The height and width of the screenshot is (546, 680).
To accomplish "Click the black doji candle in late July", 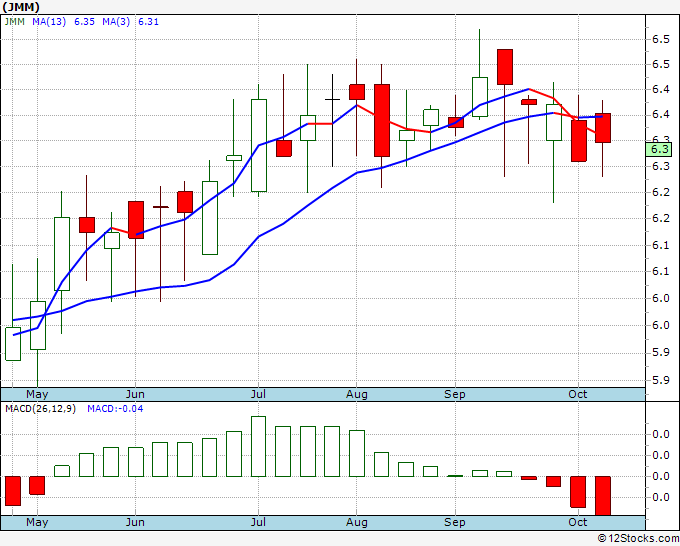I will [332, 120].
